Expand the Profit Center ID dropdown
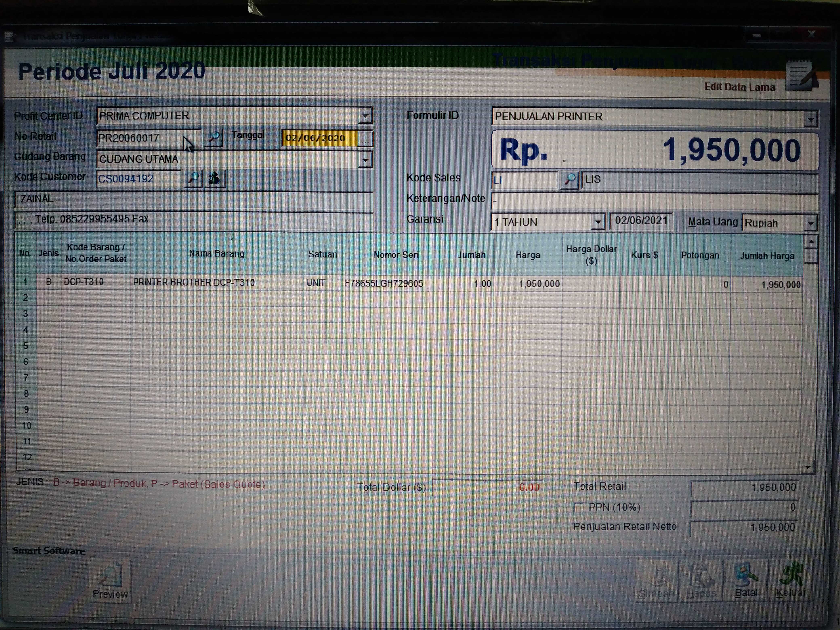 (x=365, y=116)
